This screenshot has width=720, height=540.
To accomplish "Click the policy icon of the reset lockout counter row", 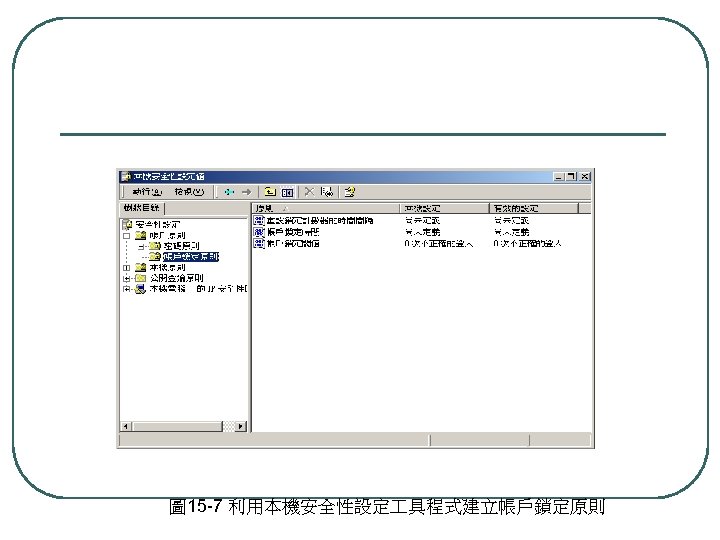I will point(259,220).
